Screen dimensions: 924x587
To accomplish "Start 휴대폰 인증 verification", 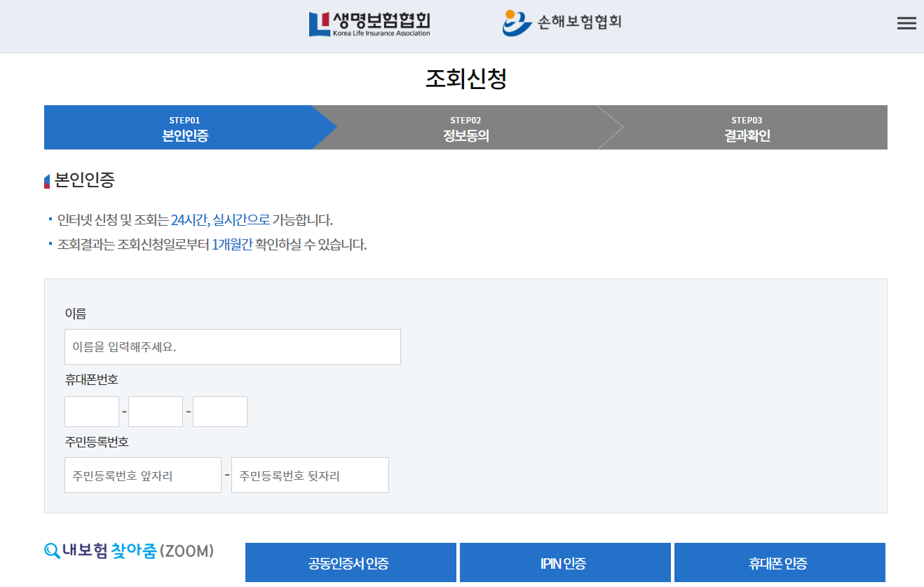I will point(778,562).
